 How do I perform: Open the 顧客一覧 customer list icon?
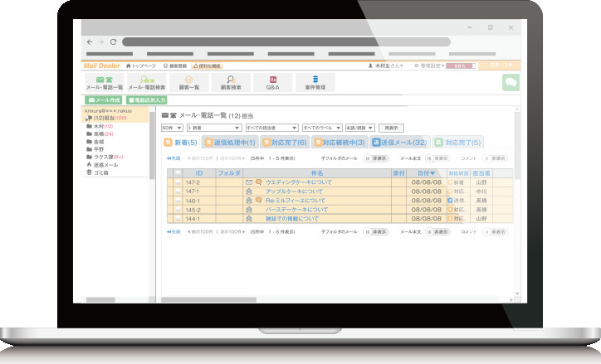[188, 81]
